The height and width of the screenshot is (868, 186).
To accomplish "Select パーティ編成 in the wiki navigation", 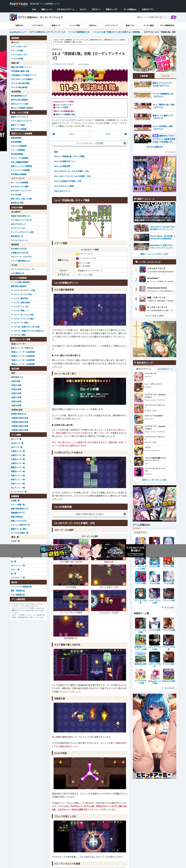I will tap(148, 25).
